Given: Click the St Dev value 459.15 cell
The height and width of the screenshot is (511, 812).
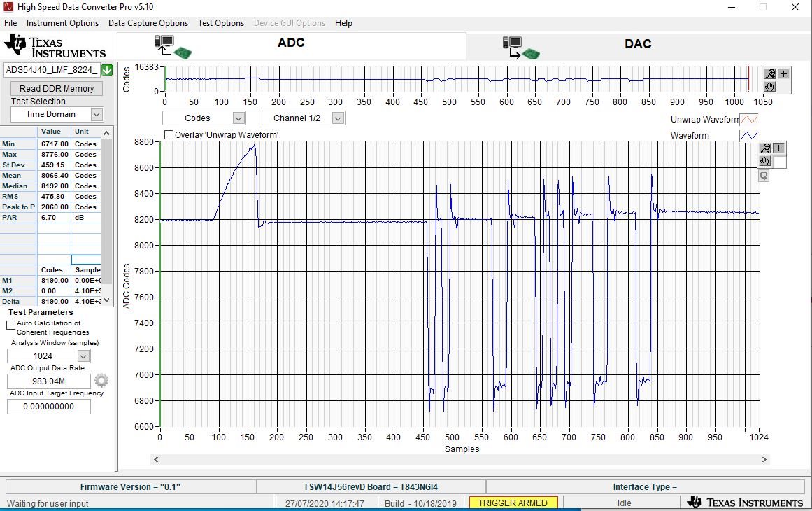Looking at the screenshot, I should [x=54, y=164].
